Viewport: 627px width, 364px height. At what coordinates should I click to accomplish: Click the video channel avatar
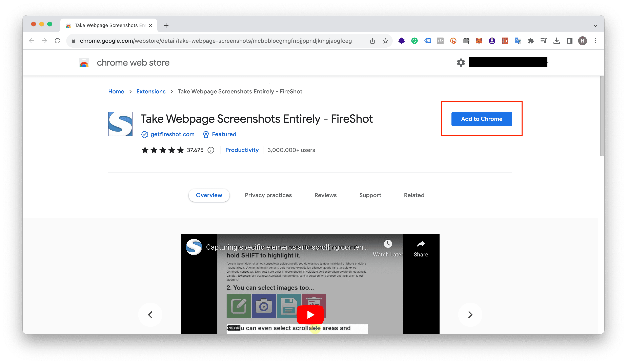point(194,247)
